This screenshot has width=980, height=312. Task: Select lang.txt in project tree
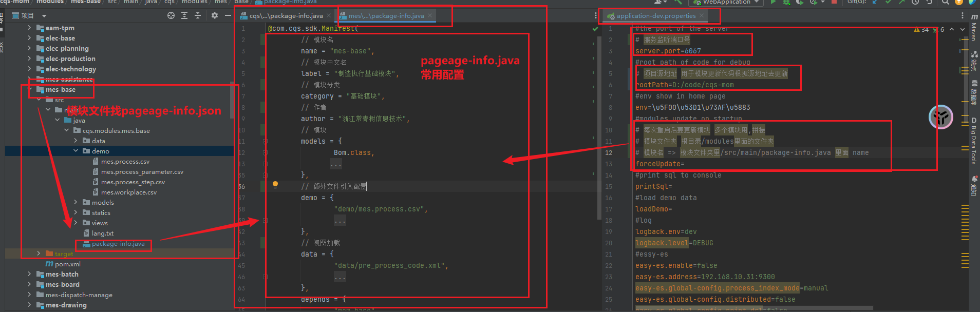click(x=103, y=233)
